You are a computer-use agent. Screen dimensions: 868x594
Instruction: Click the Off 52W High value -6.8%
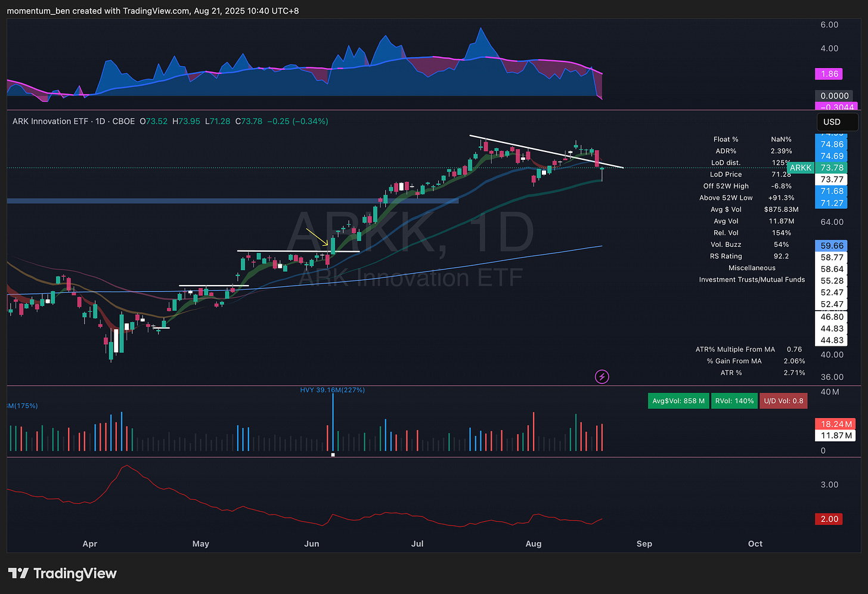(781, 186)
